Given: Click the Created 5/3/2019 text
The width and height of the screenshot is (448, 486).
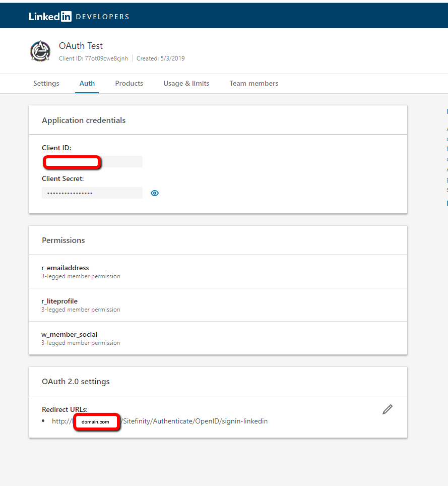Looking at the screenshot, I should point(160,58).
